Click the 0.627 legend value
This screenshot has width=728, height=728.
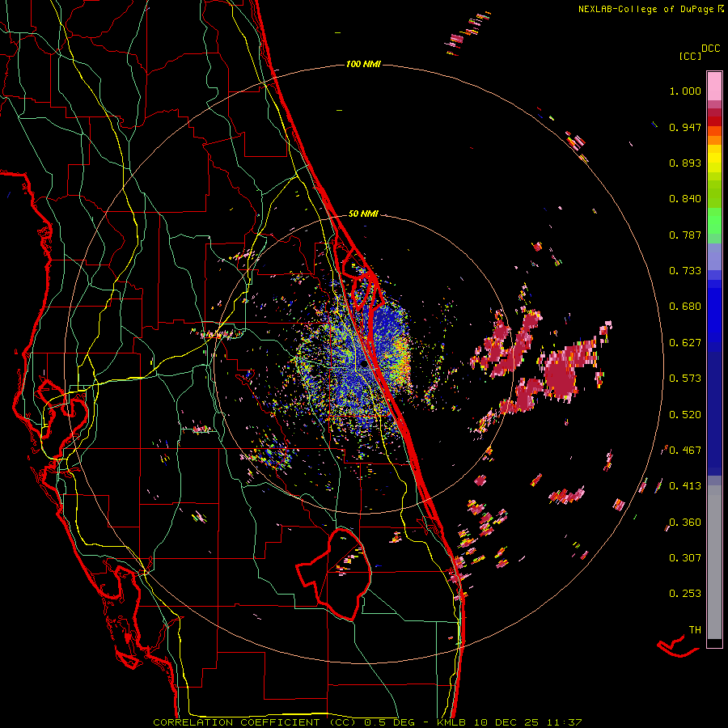(x=685, y=343)
